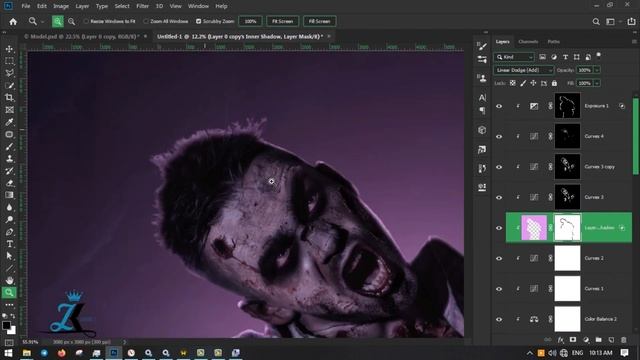
Task: Select the Frame tool
Action: click(x=9, y=110)
